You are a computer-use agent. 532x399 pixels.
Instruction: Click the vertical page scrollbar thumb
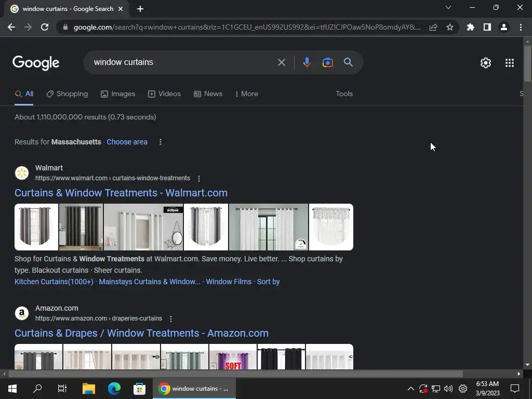click(x=527, y=63)
